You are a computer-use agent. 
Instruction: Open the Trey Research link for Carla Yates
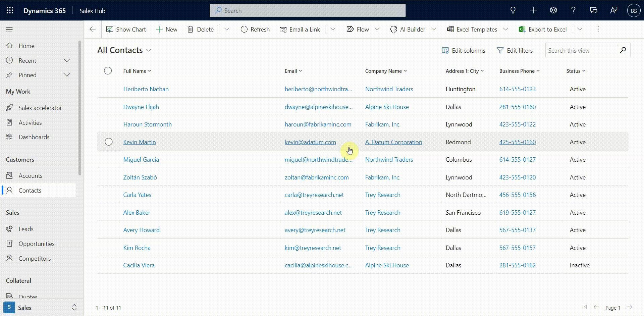tap(383, 195)
